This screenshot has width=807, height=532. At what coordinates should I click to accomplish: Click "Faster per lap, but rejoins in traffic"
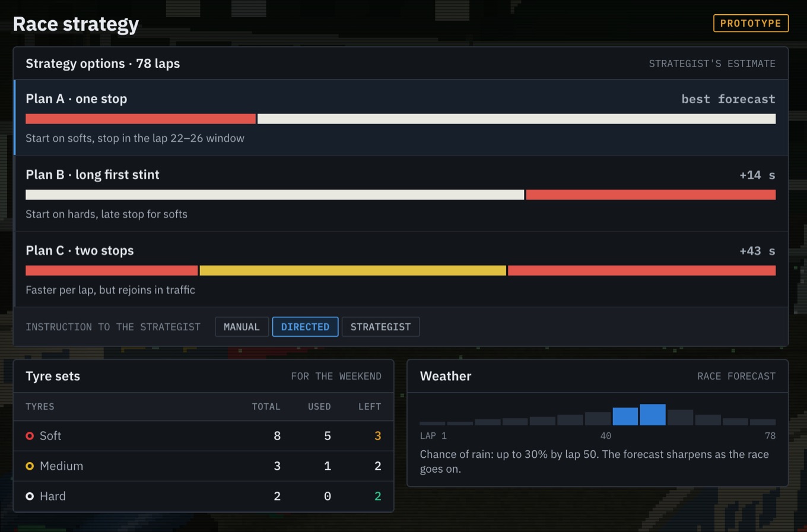click(x=110, y=290)
